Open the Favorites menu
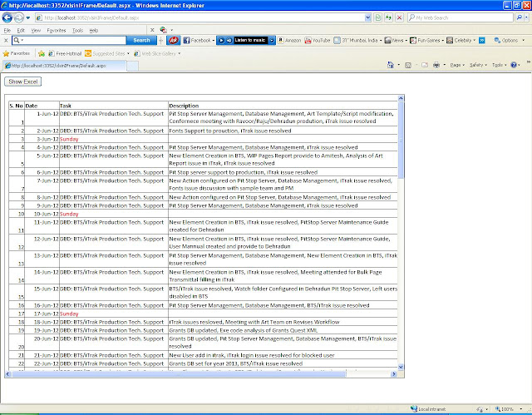 point(57,30)
